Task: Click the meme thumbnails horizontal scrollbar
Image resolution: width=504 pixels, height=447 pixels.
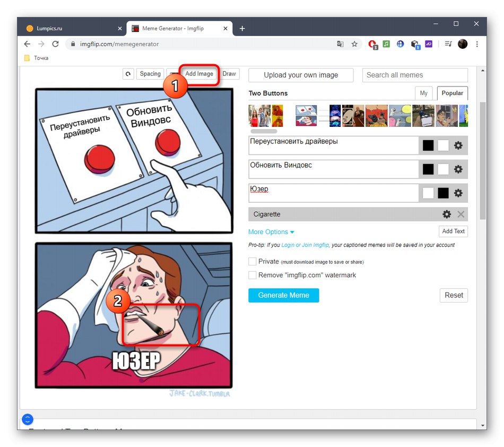Action: (264, 131)
